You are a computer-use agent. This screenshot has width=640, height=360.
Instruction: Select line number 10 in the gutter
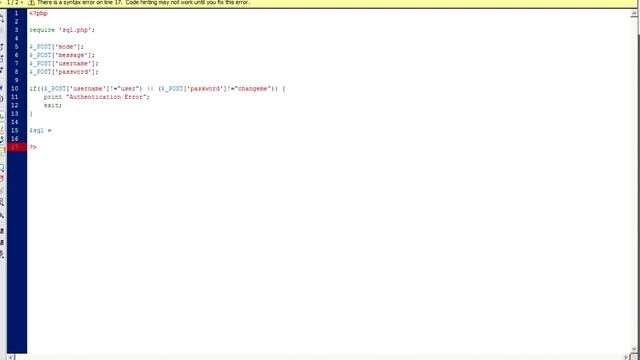click(x=15, y=89)
